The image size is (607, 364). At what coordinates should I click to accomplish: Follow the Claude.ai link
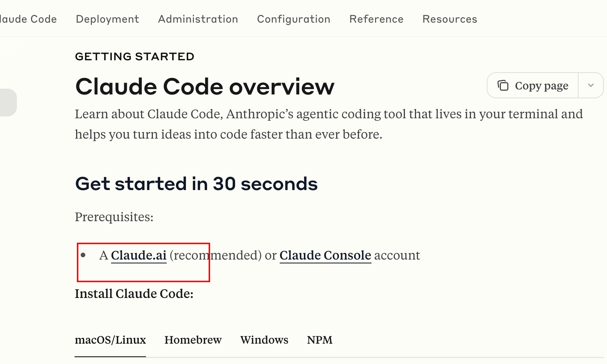139,255
